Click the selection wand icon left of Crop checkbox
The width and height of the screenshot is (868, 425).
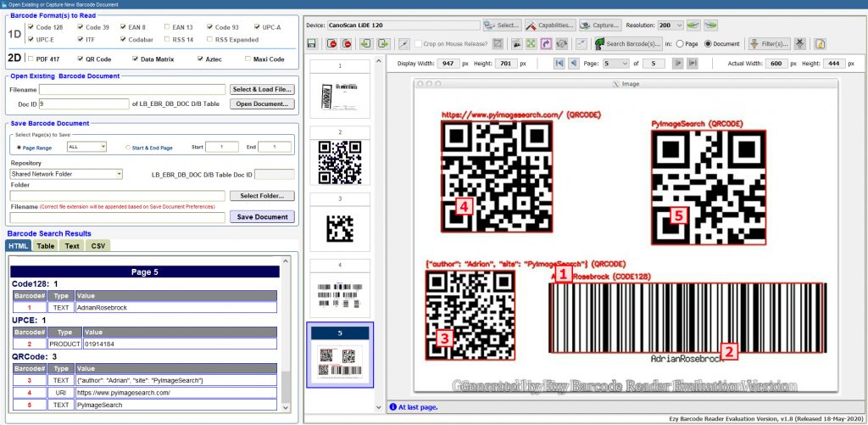[x=404, y=44]
